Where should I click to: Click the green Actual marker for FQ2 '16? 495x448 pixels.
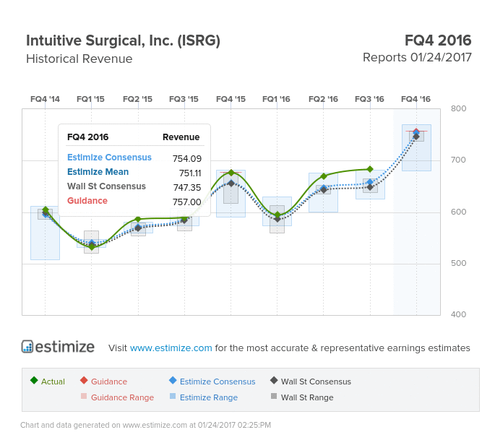pyautogui.click(x=324, y=176)
